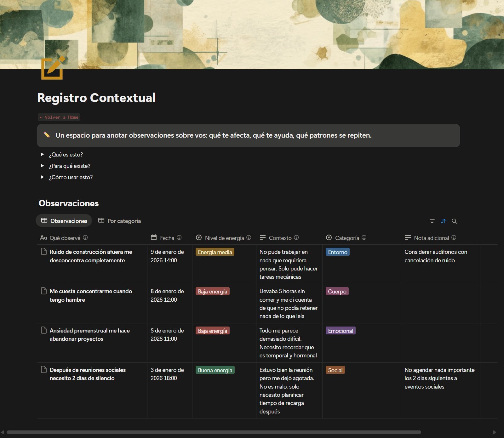Open the sort arrows icon
The height and width of the screenshot is (438, 504).
click(443, 221)
